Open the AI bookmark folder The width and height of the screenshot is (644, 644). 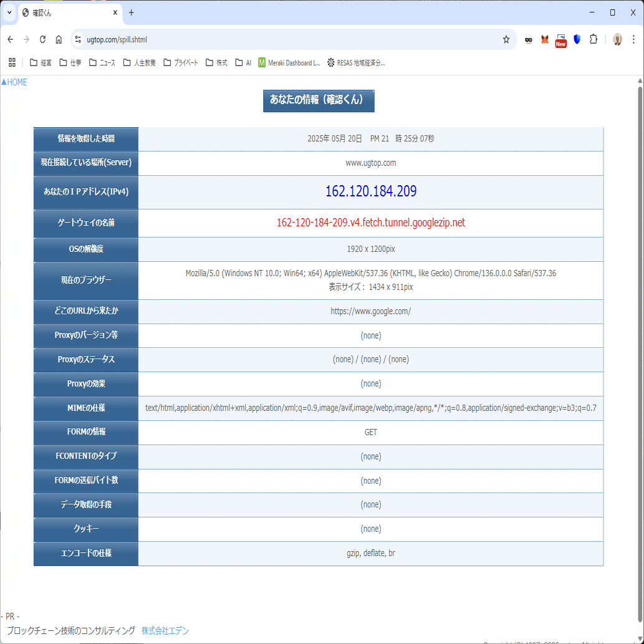click(x=243, y=62)
